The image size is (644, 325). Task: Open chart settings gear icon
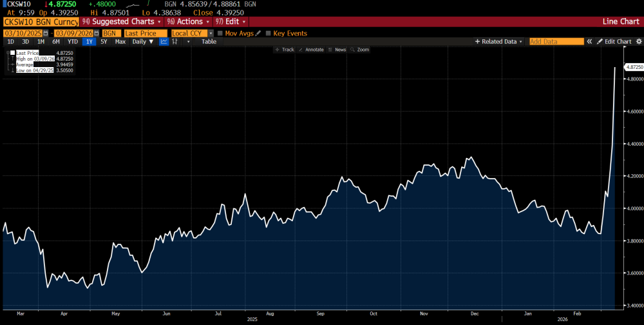coord(638,41)
